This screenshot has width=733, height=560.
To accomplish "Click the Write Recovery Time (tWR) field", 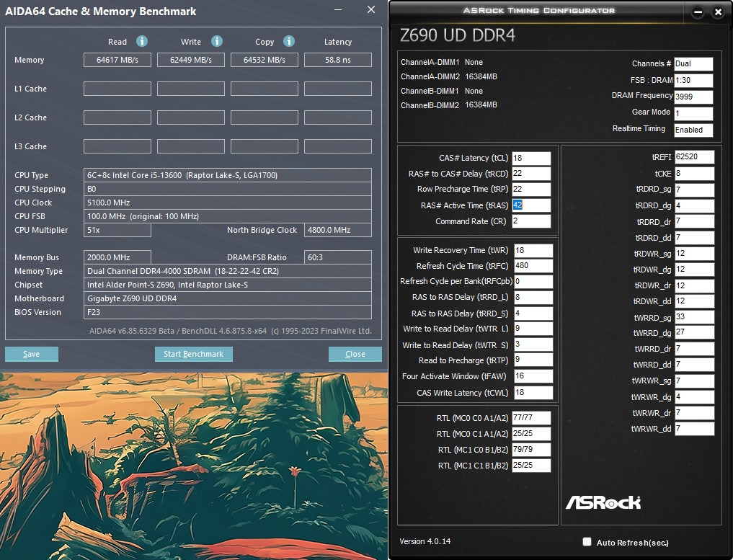I will point(533,251).
